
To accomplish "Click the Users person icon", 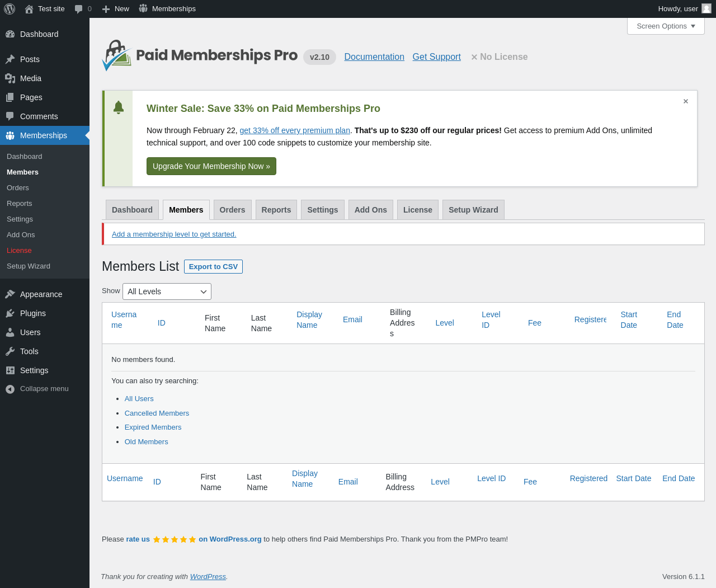I will point(10,332).
